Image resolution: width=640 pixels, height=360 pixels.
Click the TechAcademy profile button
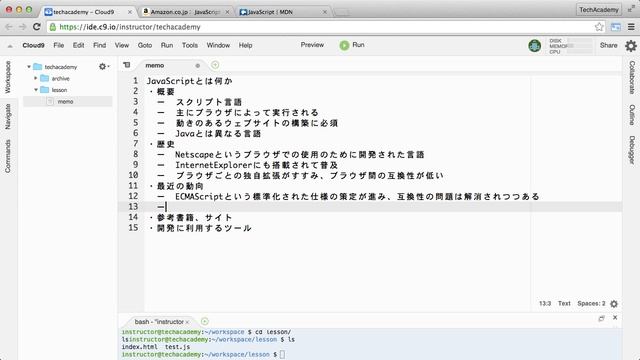point(599,9)
